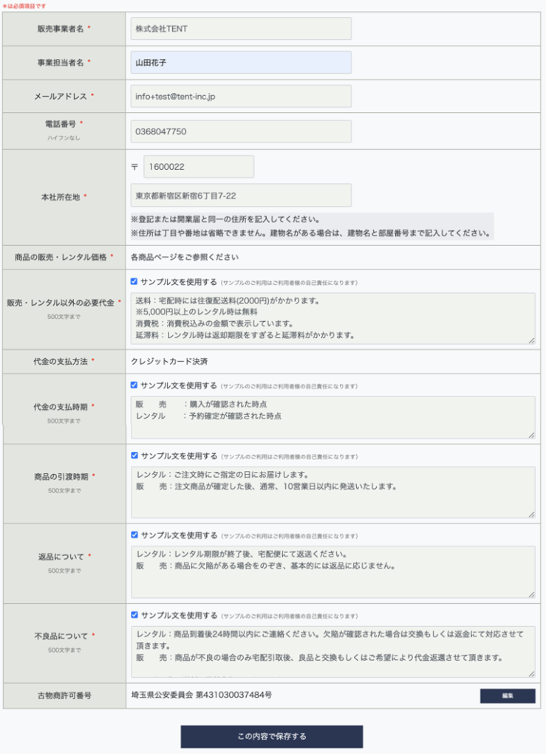This screenshot has height=756, width=546.
Task: Disable サンプル文を使用する for 返品について
Action: click(x=134, y=535)
